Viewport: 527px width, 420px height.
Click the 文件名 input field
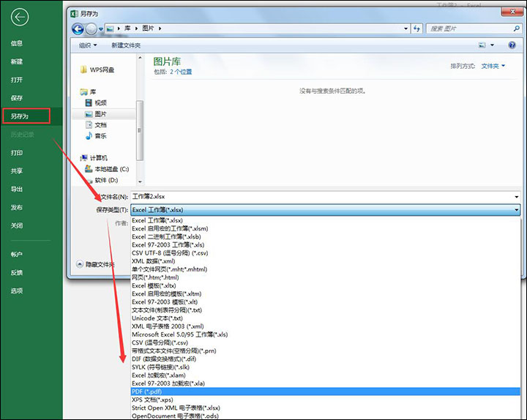(322, 197)
